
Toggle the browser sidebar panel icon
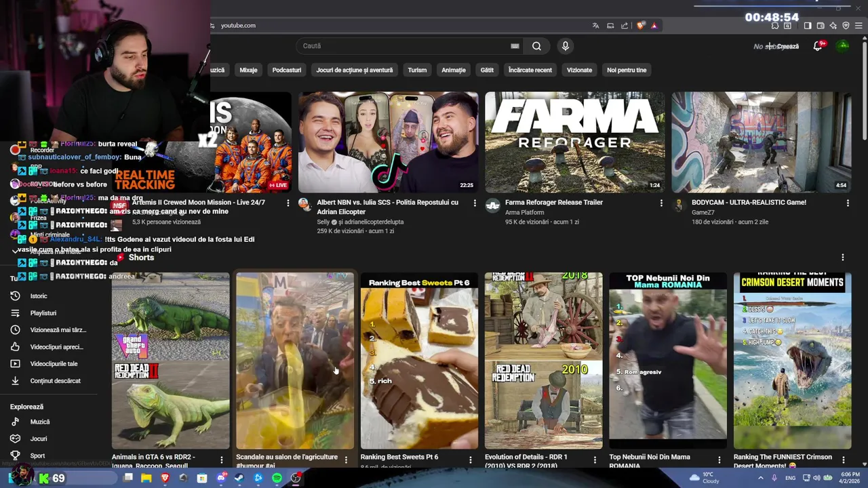pyautogui.click(x=808, y=26)
